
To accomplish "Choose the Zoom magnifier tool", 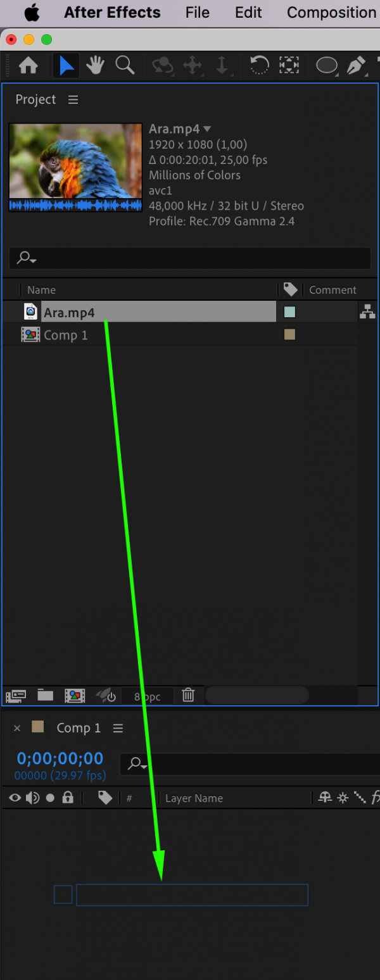I will 125,65.
